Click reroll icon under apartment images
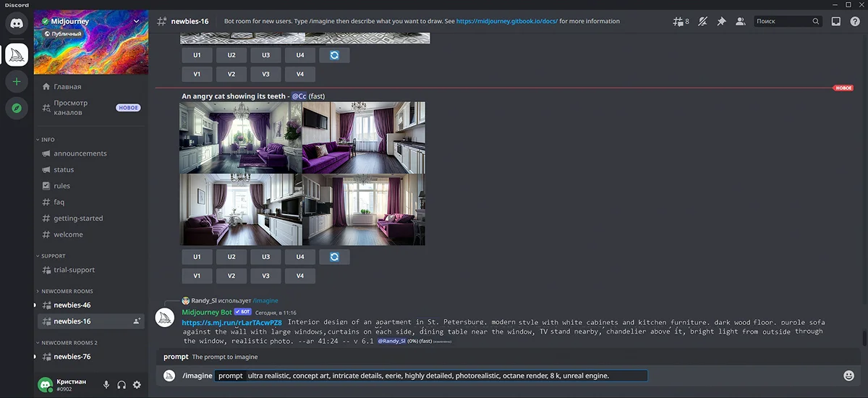Image resolution: width=868 pixels, height=398 pixels. 335,257
